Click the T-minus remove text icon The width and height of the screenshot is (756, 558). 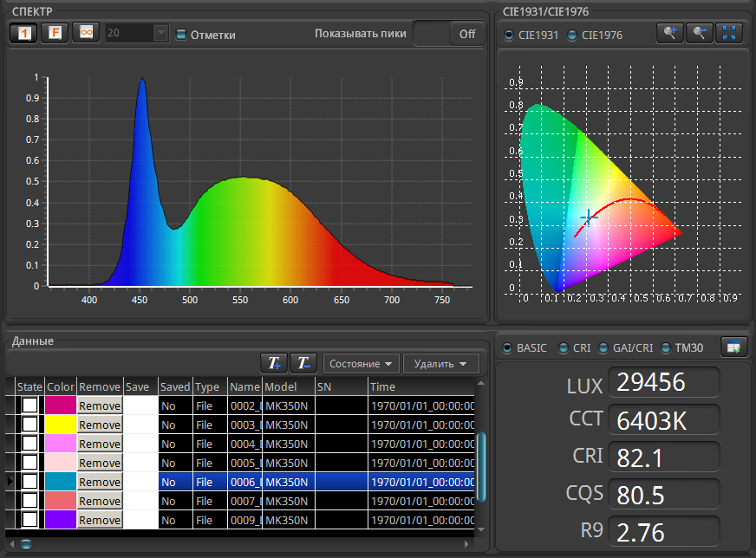click(x=303, y=363)
